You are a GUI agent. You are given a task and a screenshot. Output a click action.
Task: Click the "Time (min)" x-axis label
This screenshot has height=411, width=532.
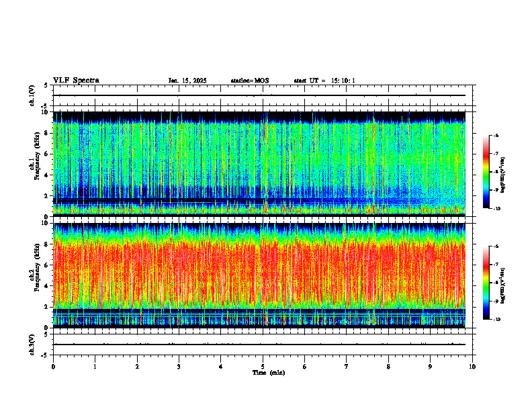click(x=269, y=373)
